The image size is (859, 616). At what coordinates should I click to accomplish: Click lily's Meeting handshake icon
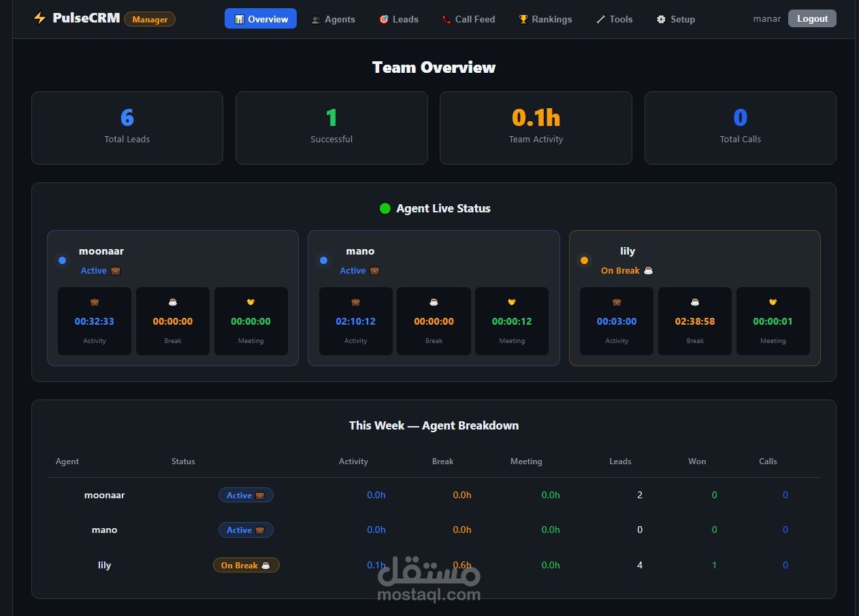[773, 302]
